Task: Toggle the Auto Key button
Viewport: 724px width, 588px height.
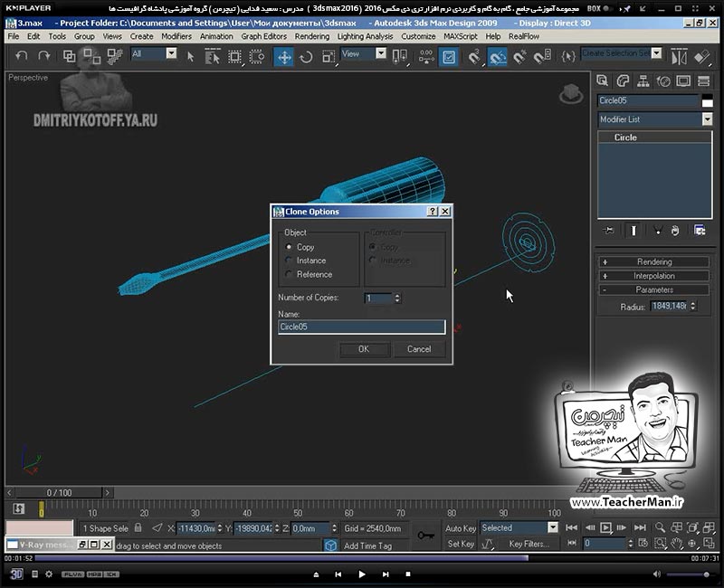Action: [461, 528]
